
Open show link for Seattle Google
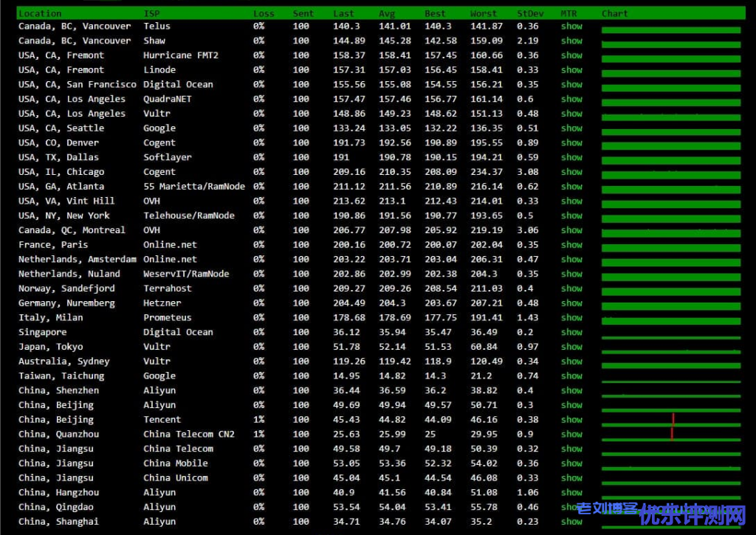pyautogui.click(x=571, y=128)
